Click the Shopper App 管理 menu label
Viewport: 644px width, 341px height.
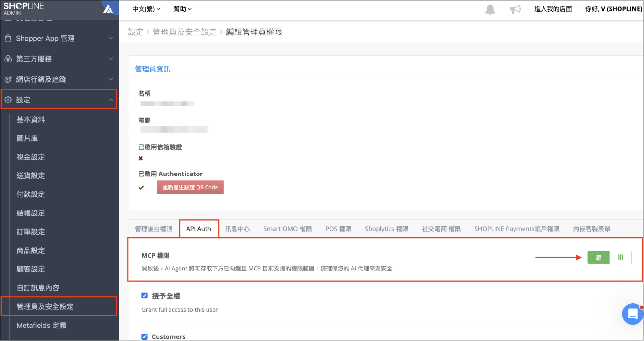(45, 38)
